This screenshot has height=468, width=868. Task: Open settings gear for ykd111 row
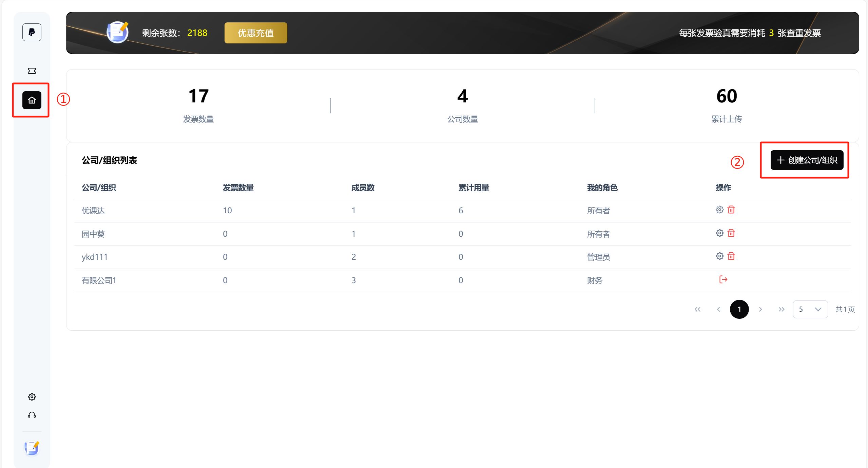[719, 256]
